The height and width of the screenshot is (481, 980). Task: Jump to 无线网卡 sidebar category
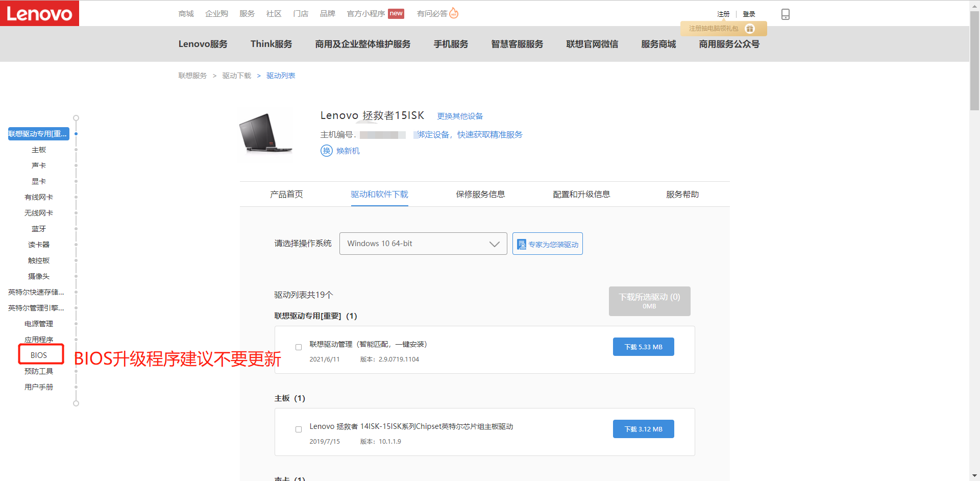[39, 213]
